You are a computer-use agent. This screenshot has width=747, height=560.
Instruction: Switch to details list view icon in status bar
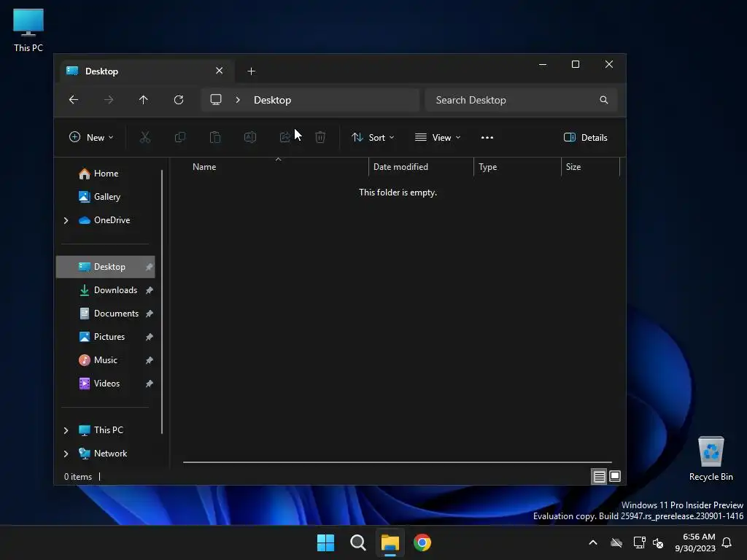600,476
